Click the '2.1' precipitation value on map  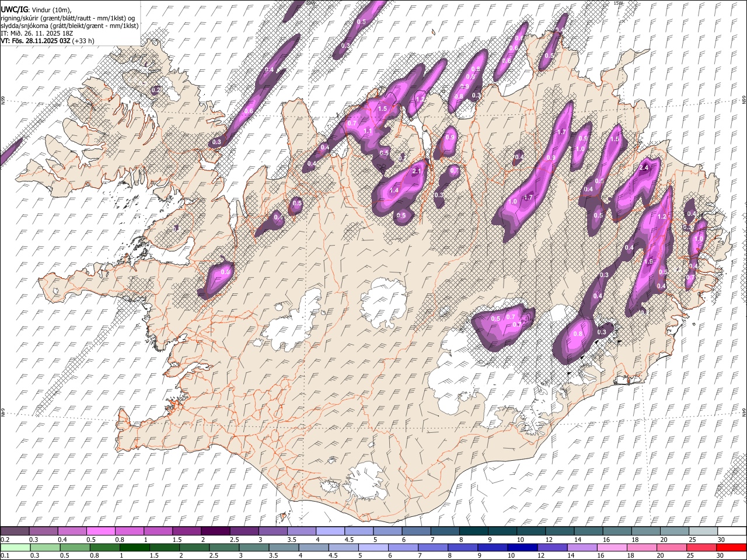tap(417, 171)
